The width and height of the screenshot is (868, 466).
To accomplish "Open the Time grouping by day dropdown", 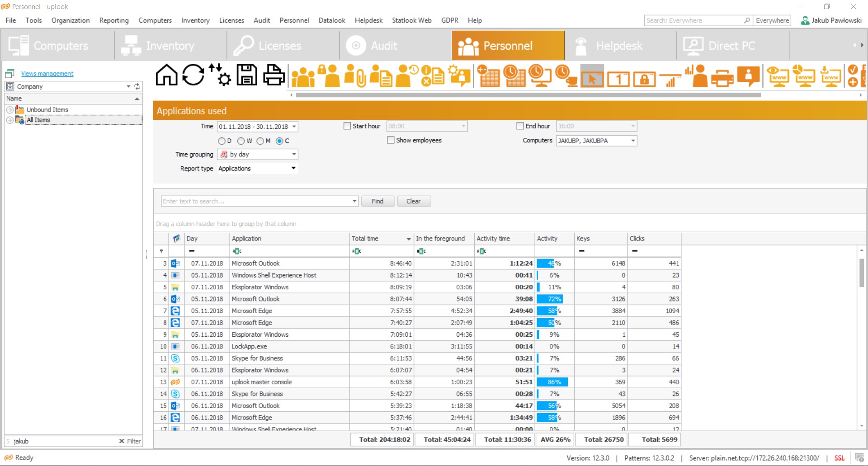I will point(294,154).
